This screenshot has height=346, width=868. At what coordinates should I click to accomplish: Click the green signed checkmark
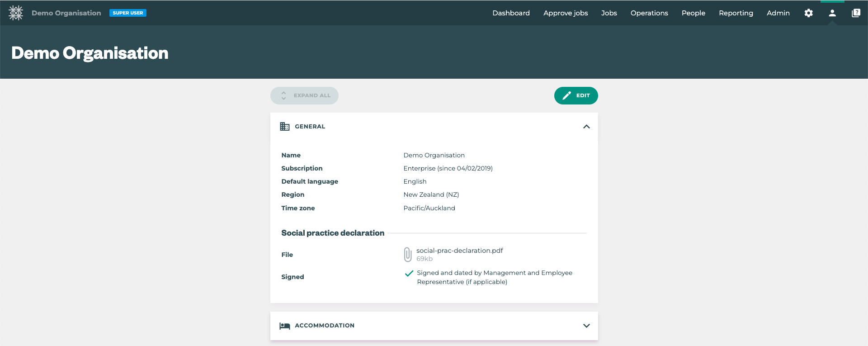pos(409,273)
